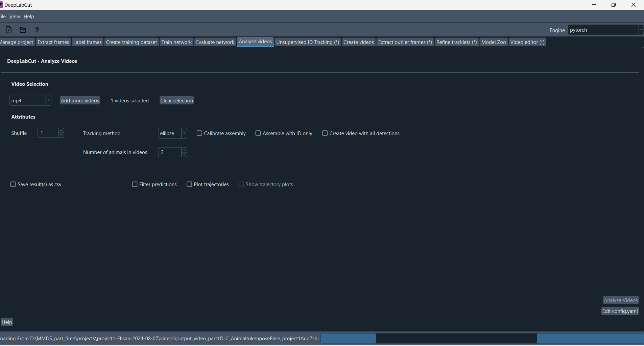Enable Create video with all detections
This screenshot has width=644, height=346.
[325, 133]
